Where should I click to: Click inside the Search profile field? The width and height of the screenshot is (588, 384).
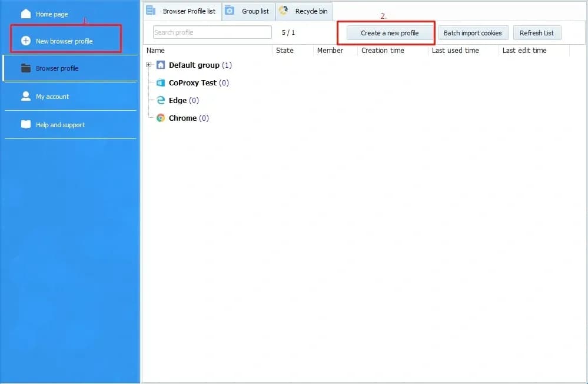[x=211, y=32]
